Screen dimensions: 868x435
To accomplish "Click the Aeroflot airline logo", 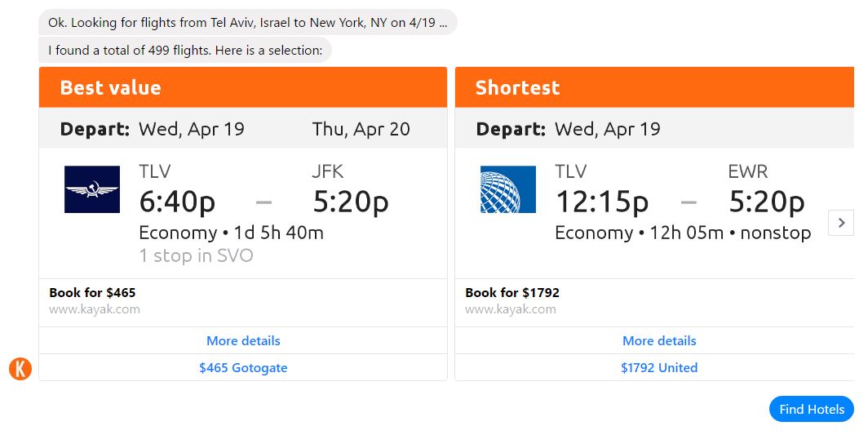I will (x=92, y=189).
